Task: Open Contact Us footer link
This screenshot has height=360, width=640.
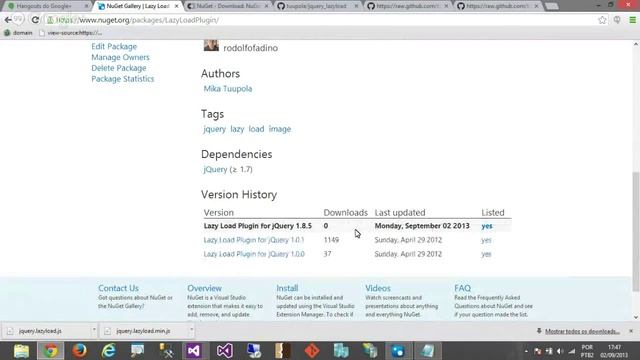Action: pyautogui.click(x=118, y=288)
